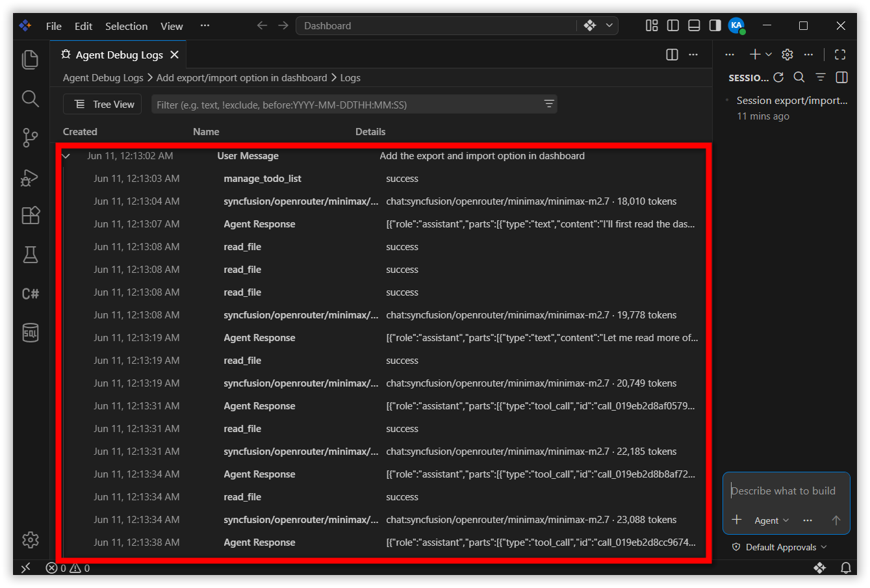The image size is (870, 588).
Task: Select the 18,010 tokens minimax log row
Action: 383,201
